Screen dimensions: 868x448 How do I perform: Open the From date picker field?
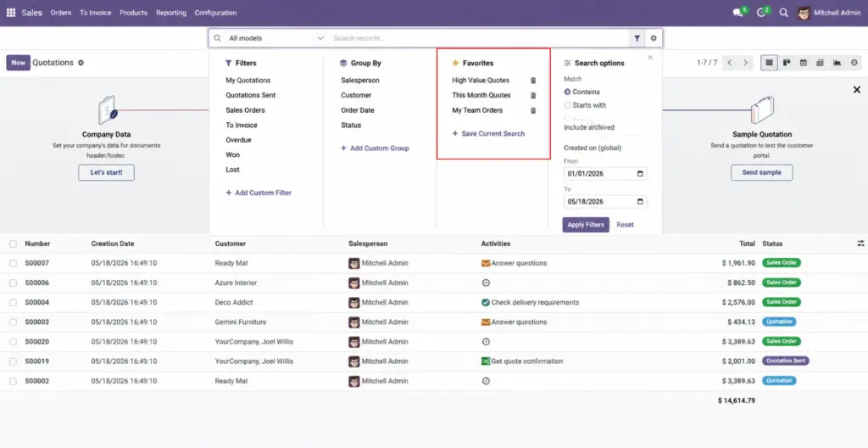[x=605, y=174]
